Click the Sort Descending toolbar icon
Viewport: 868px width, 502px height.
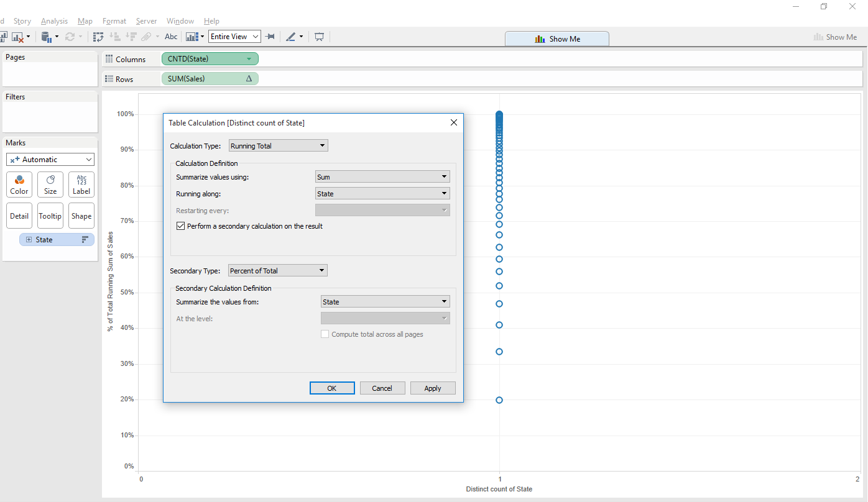pyautogui.click(x=131, y=37)
